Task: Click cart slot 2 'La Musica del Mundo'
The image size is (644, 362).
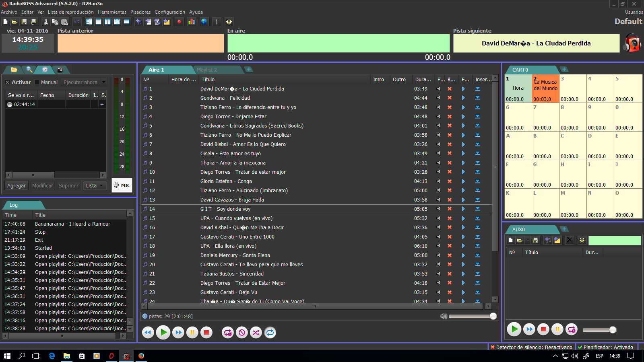Action: click(545, 88)
